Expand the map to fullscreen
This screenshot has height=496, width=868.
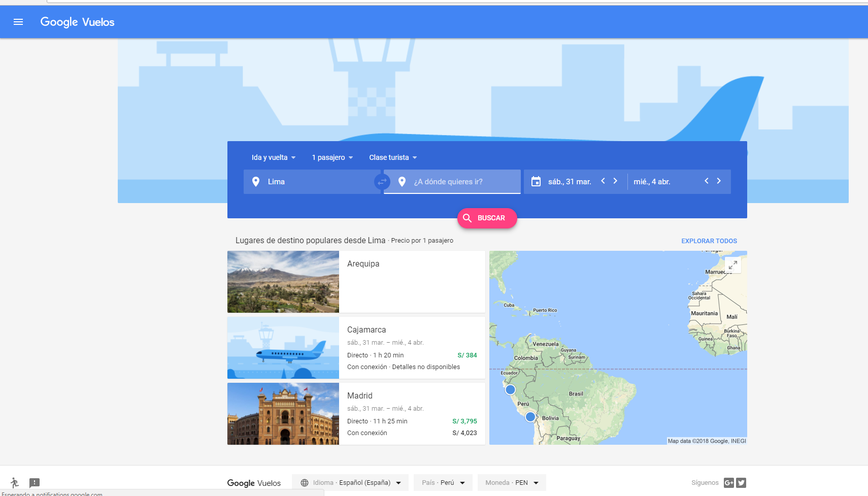(733, 264)
